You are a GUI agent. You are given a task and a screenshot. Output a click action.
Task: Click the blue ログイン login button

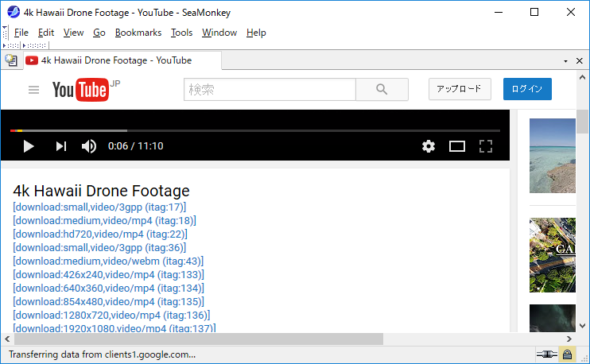[527, 89]
